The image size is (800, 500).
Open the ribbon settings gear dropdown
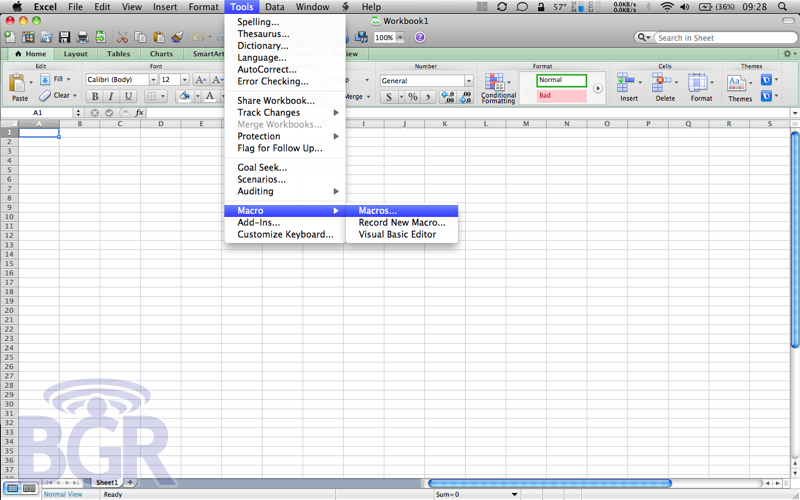[x=789, y=54]
